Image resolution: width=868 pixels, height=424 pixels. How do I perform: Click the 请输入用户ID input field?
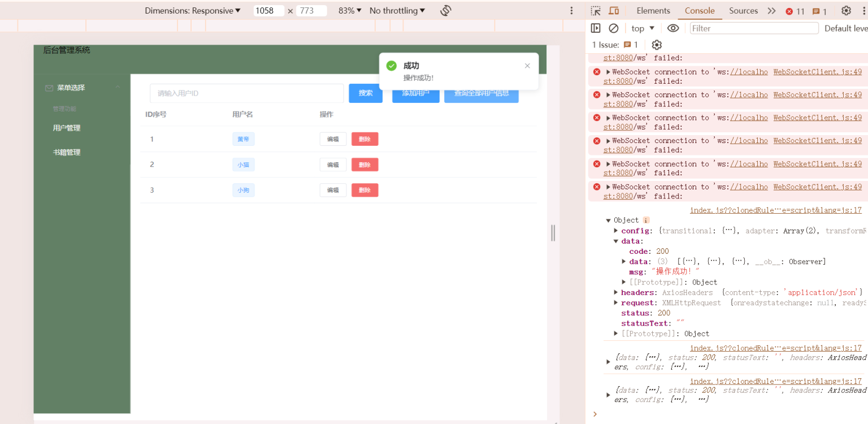(246, 93)
